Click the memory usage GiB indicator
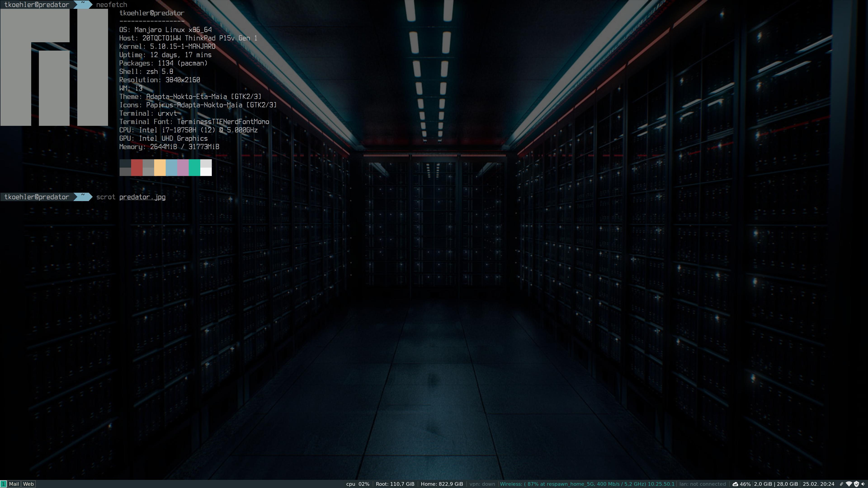The width and height of the screenshot is (868, 488). 776,484
